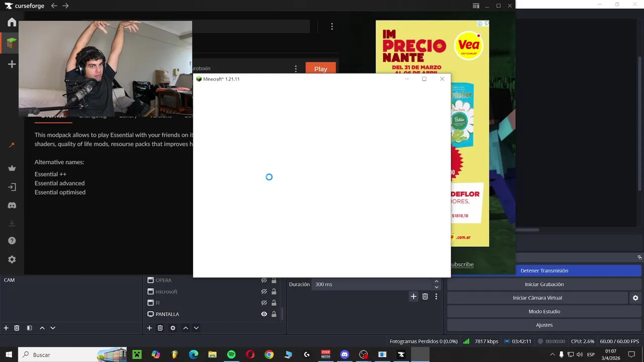Show the hidden OPERA source
644x362 pixels.
(264, 281)
